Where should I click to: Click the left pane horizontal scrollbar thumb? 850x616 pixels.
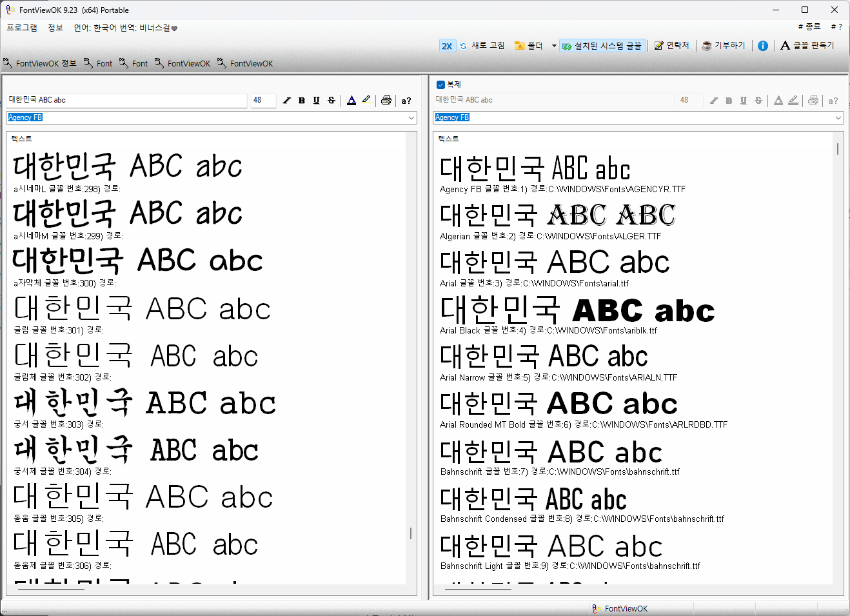pyautogui.click(x=51, y=589)
